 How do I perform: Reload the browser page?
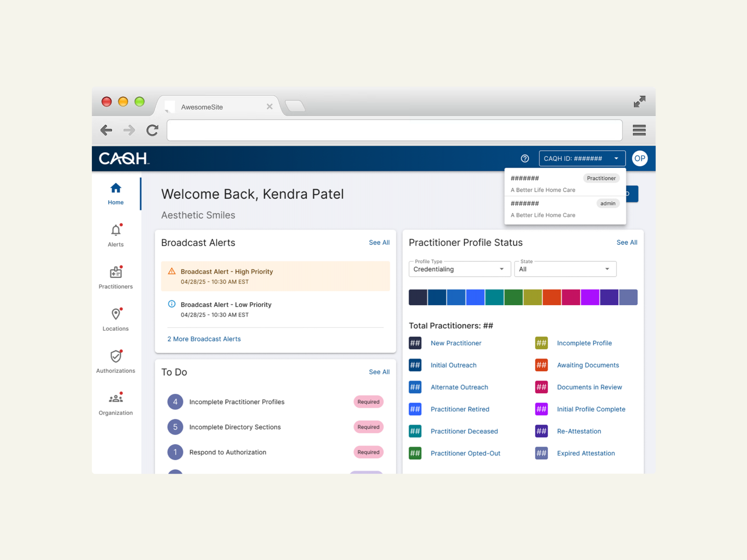click(x=153, y=130)
